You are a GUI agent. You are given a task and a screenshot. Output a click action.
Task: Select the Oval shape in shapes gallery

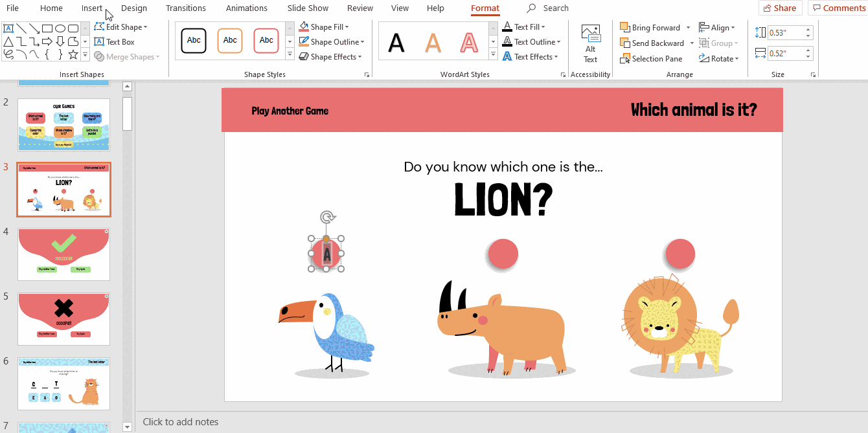(60, 28)
